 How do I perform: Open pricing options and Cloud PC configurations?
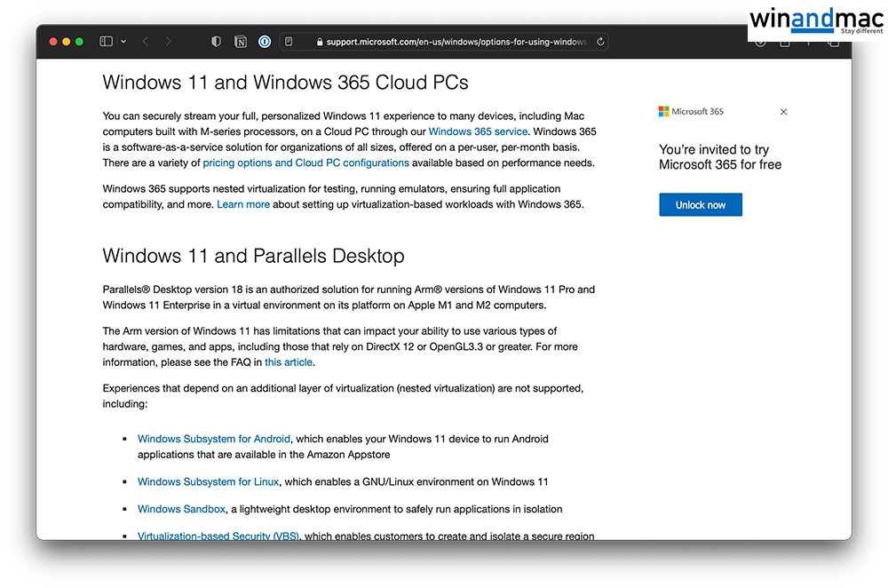(305, 163)
